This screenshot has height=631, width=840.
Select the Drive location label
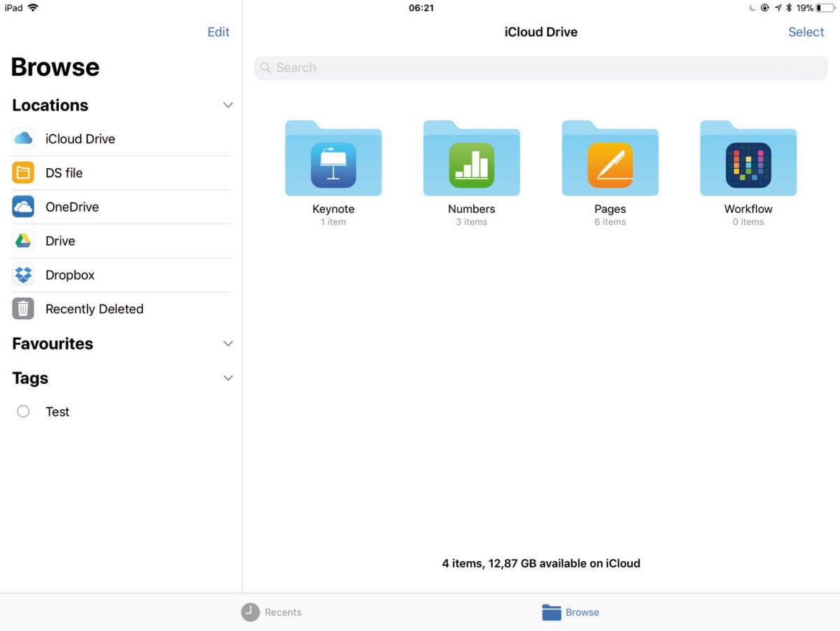coord(60,241)
